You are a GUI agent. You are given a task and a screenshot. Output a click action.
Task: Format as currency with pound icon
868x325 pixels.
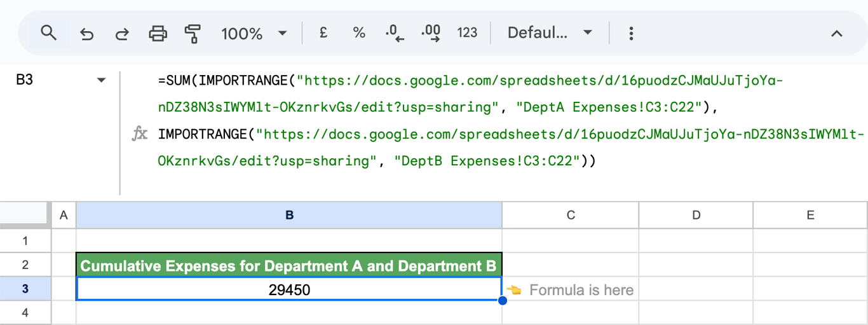pyautogui.click(x=323, y=32)
